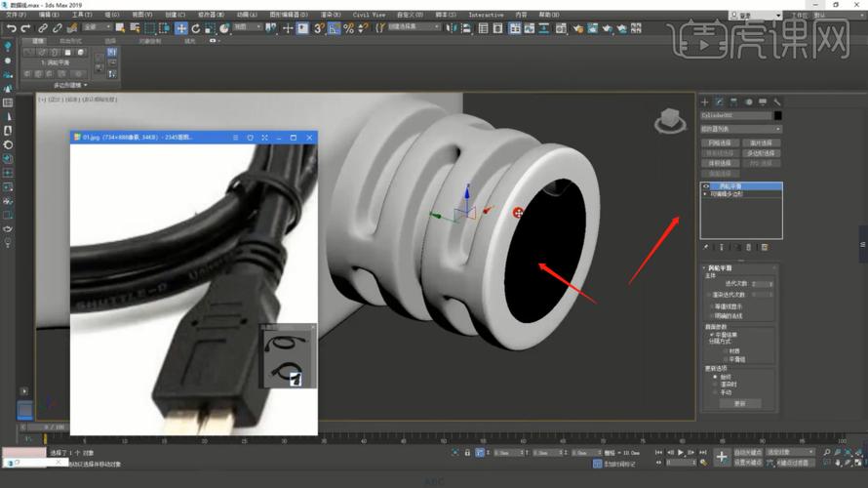This screenshot has width=868, height=488.
Task: Toggle 等值线显示 isoline display checkbox
Action: [712, 306]
